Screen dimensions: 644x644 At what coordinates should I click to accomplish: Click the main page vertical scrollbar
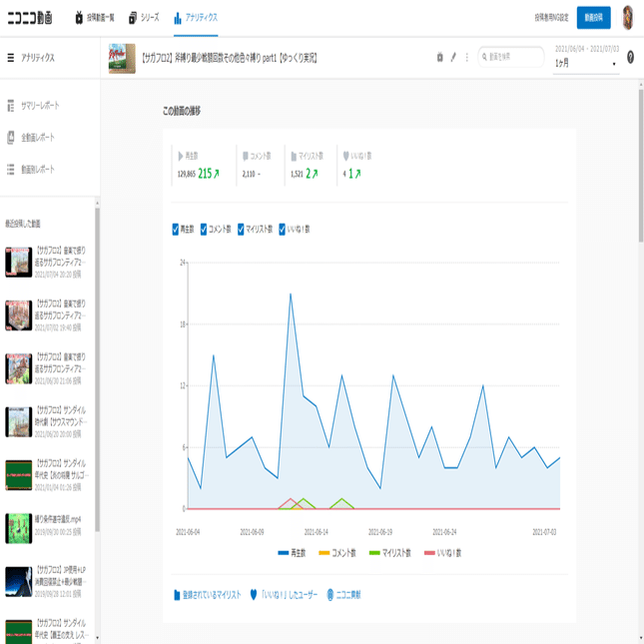coord(641,165)
